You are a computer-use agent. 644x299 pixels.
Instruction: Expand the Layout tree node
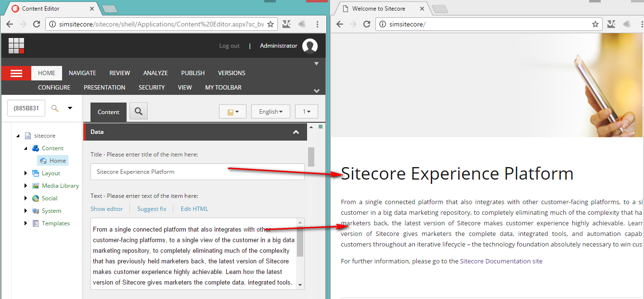(26, 173)
